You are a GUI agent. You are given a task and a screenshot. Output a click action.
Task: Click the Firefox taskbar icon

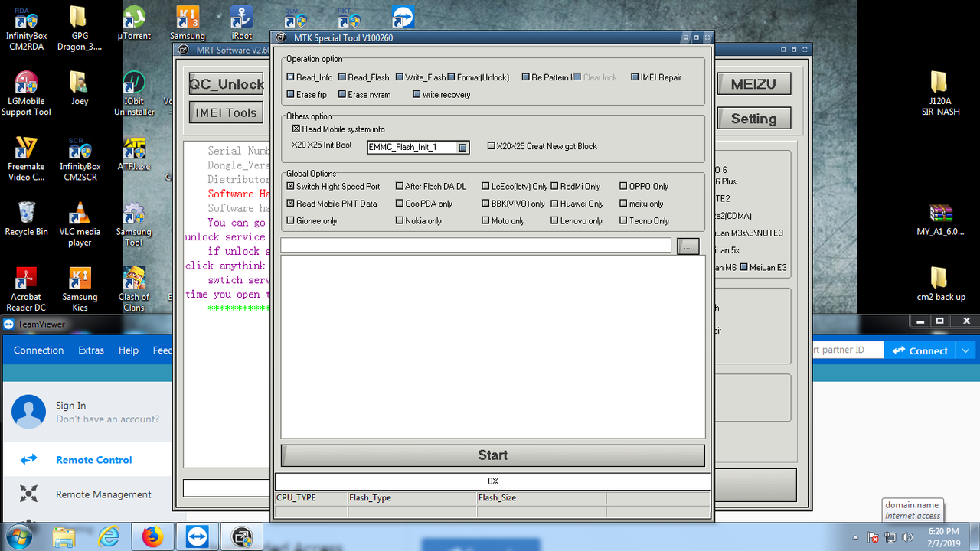point(153,537)
